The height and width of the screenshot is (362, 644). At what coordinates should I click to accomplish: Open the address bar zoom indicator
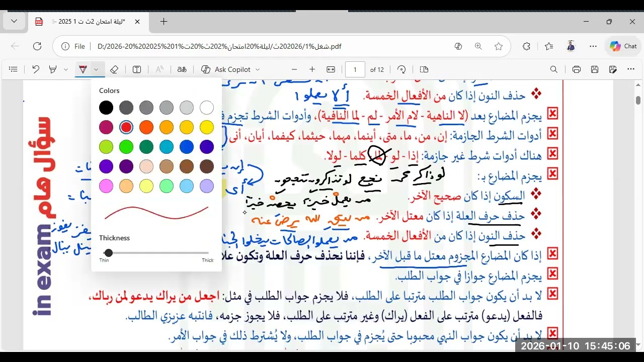478,46
